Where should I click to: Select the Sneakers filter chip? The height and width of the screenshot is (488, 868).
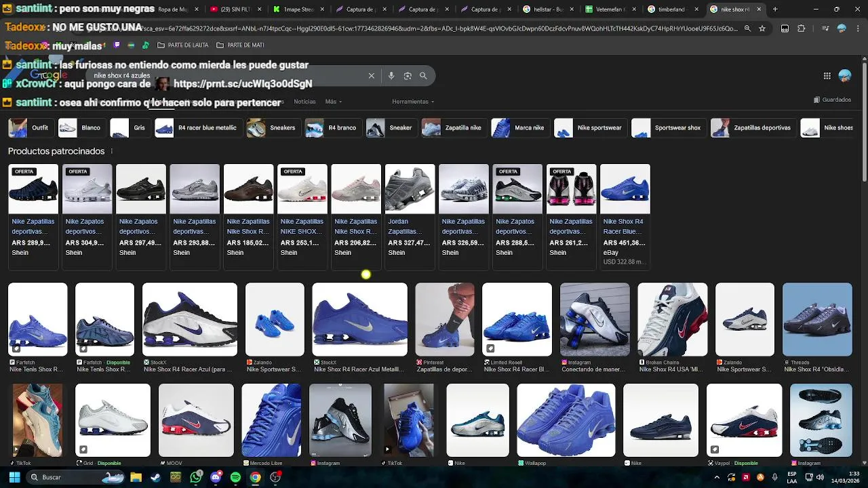pos(273,127)
